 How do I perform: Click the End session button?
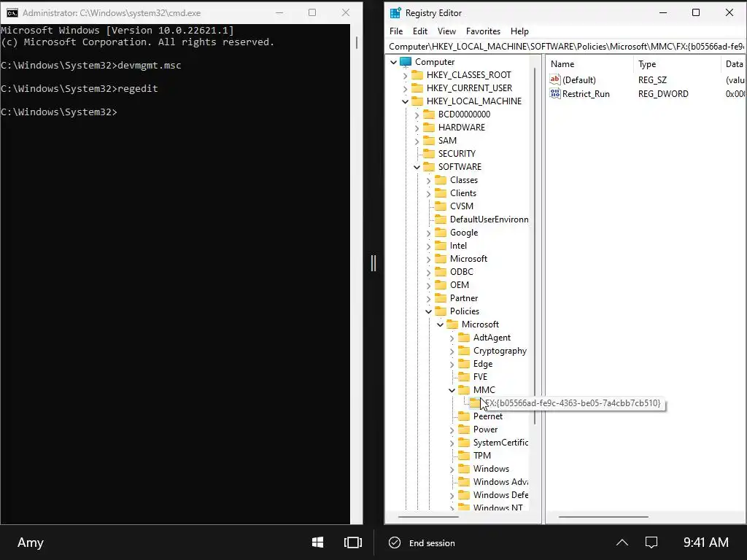(x=422, y=542)
